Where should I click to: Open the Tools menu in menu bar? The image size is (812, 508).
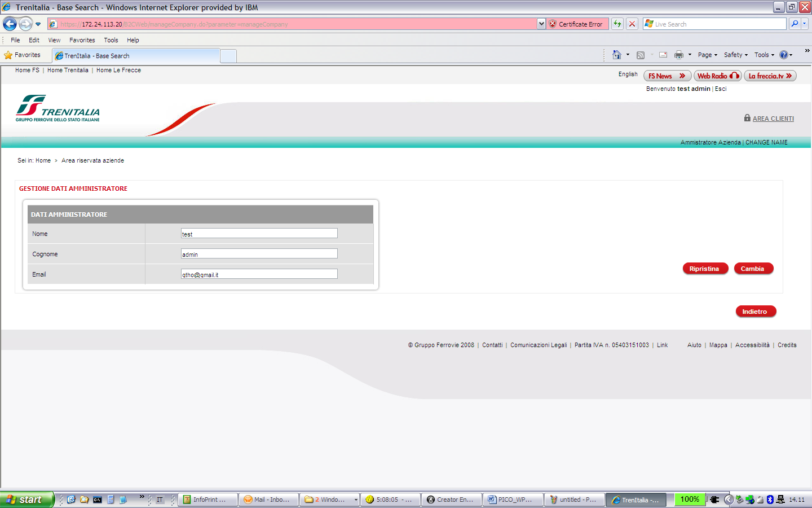coord(111,40)
